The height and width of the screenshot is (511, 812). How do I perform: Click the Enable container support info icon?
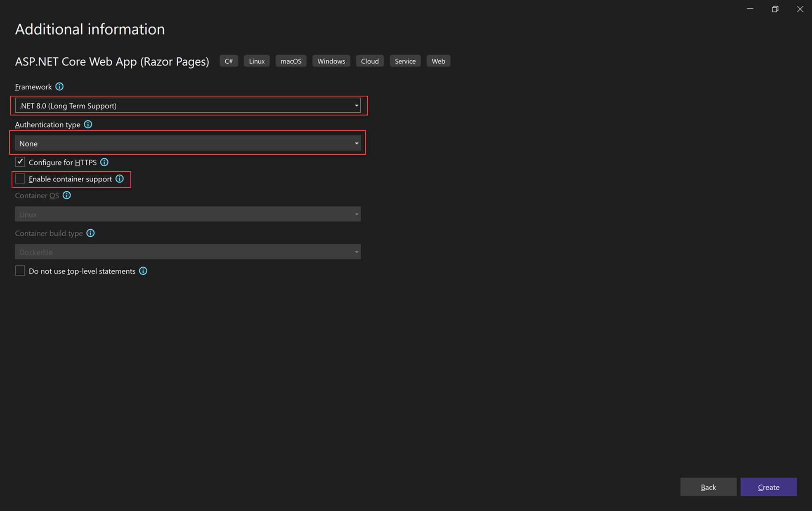[120, 179]
